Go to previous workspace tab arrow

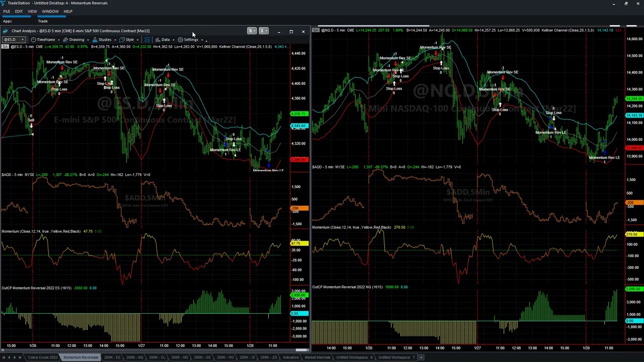9,357
